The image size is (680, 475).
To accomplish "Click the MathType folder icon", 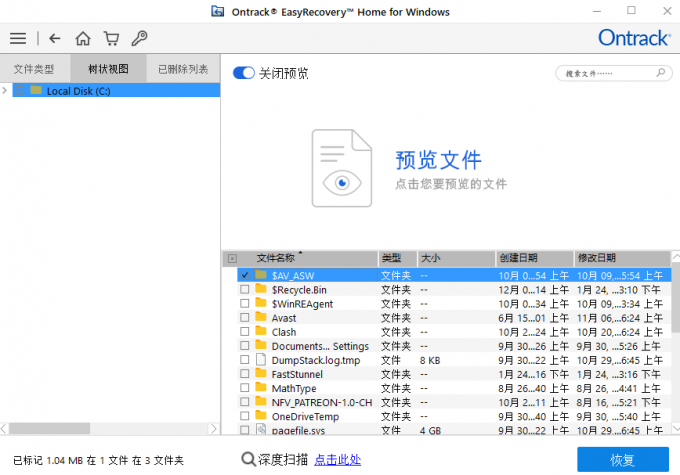I will tap(261, 387).
